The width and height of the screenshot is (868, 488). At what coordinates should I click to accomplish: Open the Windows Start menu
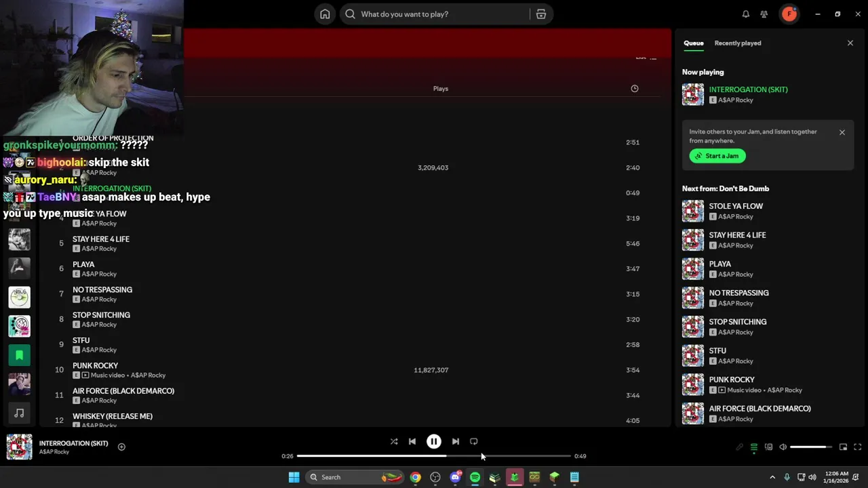pyautogui.click(x=294, y=477)
